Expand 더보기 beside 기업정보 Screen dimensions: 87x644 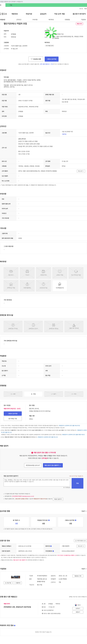(84, 569)
